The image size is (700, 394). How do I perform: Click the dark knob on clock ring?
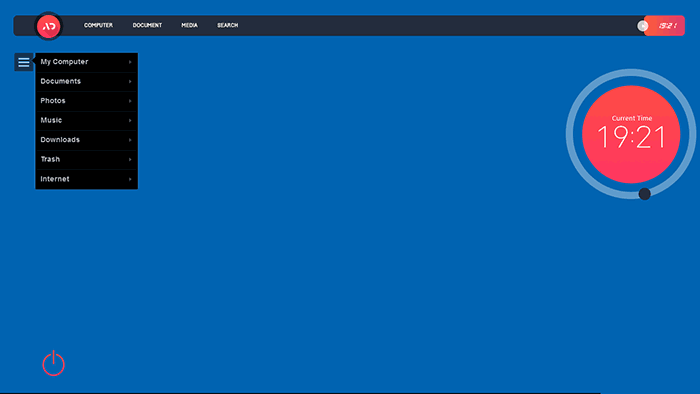point(644,194)
